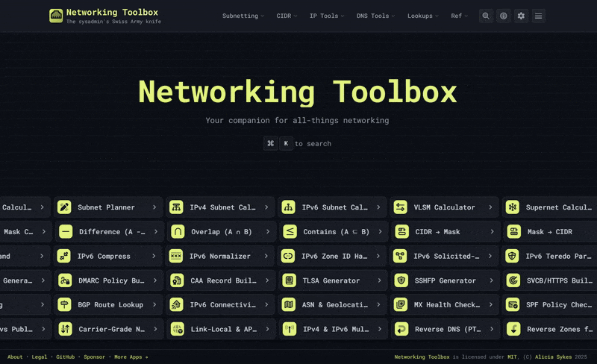Open the Alicia Sykes author link
The height and width of the screenshot is (364, 597).
553,357
